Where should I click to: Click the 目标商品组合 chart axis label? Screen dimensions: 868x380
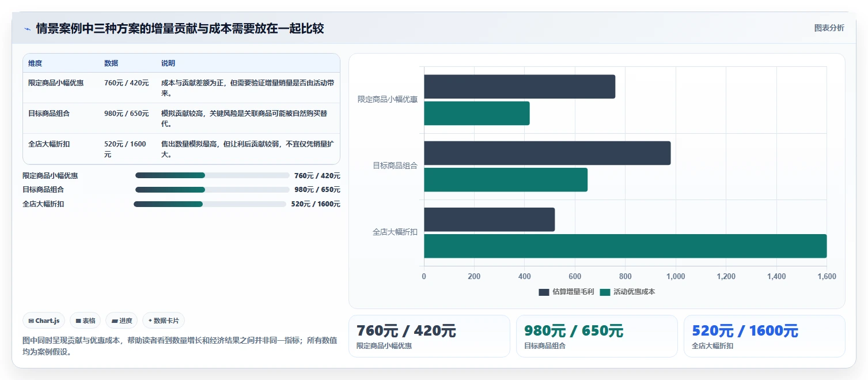(395, 166)
